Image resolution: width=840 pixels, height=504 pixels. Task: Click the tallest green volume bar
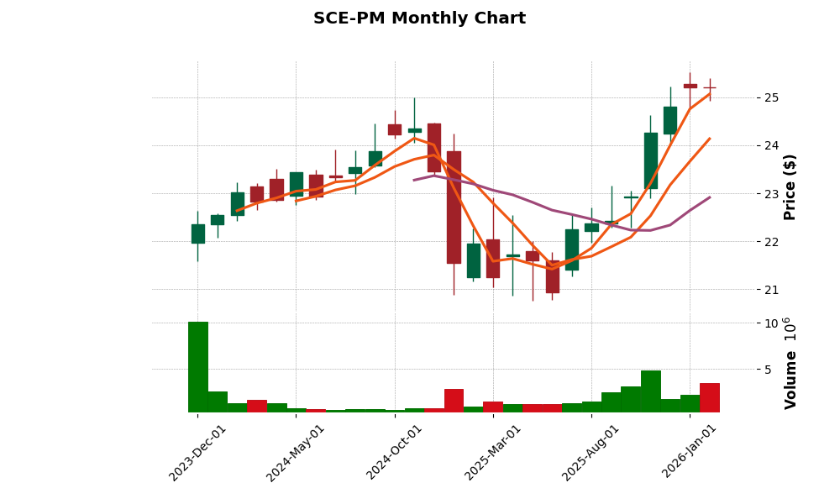198,367
